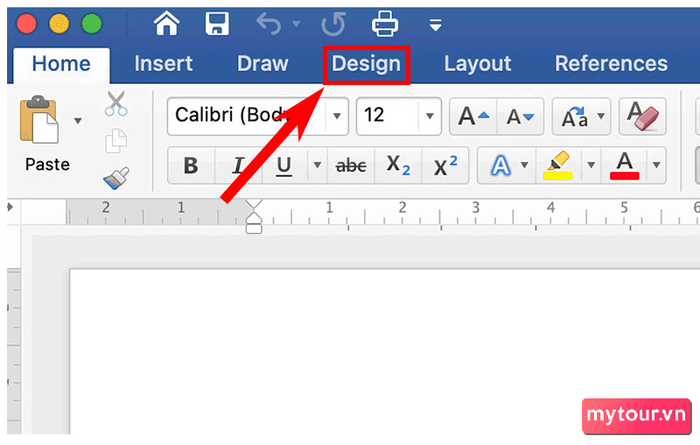Open Customize Quick Access Toolbar menu

pos(435,25)
